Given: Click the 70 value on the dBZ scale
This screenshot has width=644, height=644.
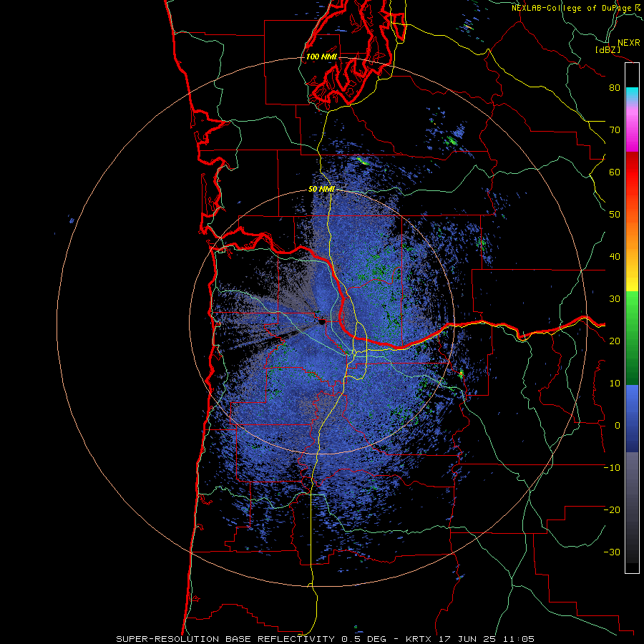Looking at the screenshot, I should [x=615, y=130].
